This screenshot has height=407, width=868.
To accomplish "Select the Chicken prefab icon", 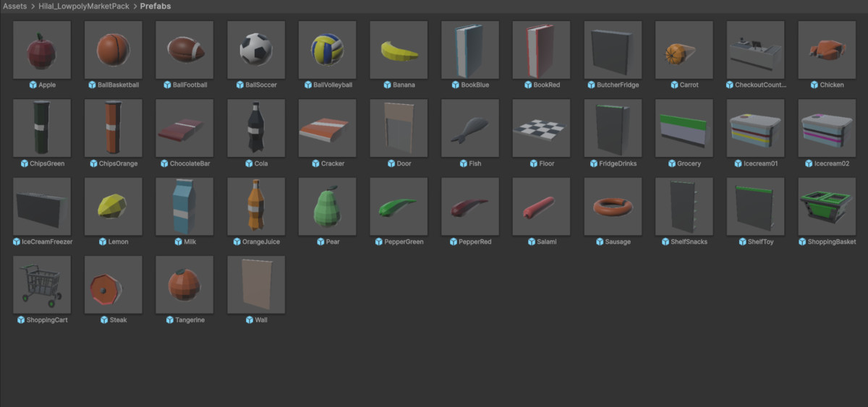I will tap(827, 50).
